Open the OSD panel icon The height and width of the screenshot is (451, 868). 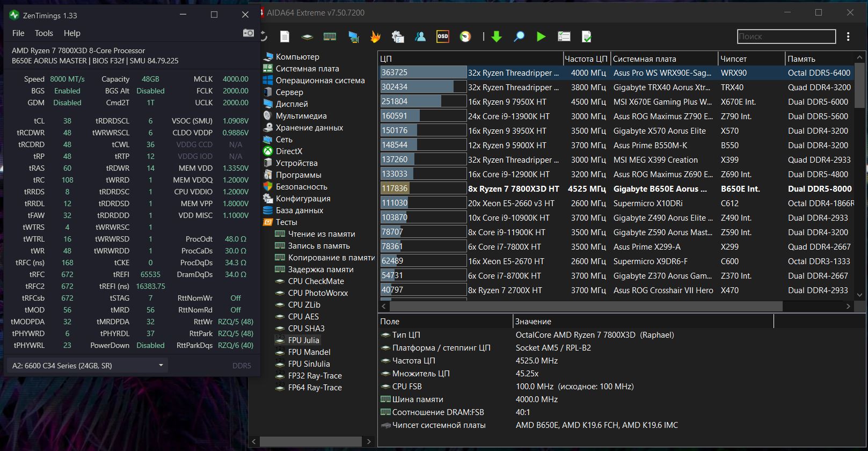[443, 37]
